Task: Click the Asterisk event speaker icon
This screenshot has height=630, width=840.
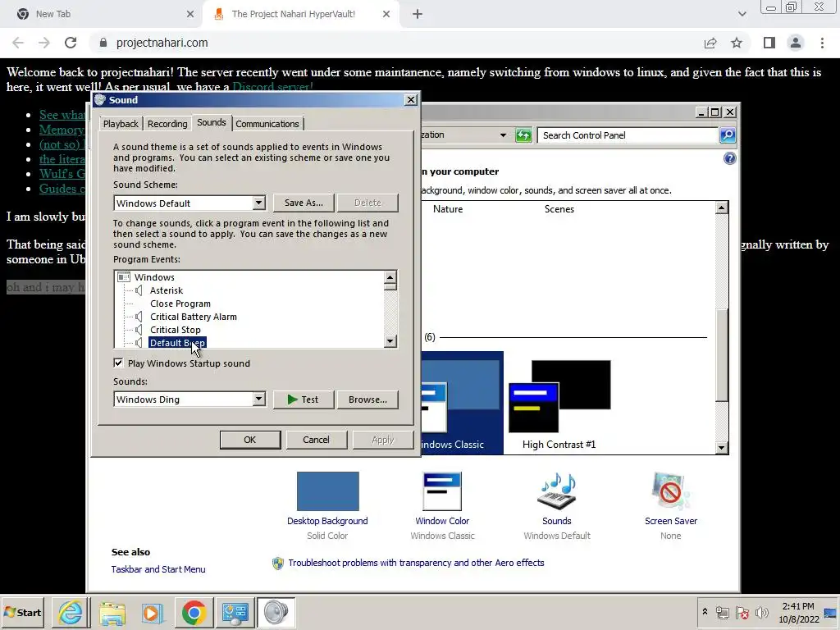Action: [x=139, y=290]
